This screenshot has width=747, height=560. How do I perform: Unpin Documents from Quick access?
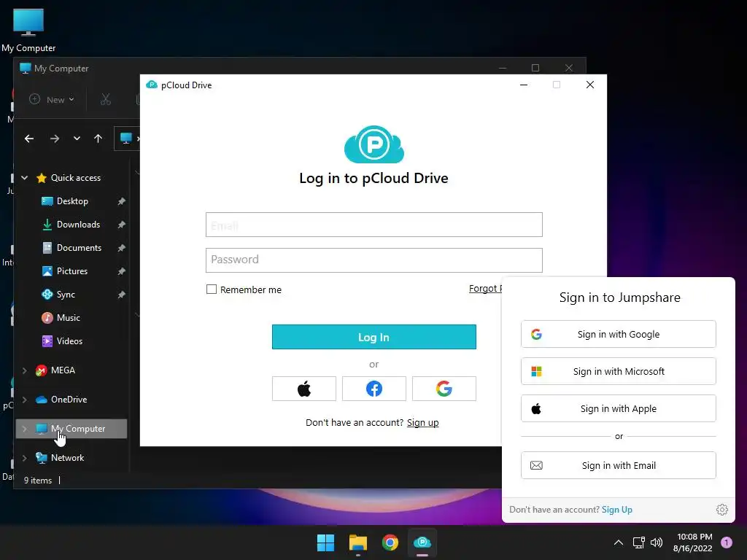point(122,248)
